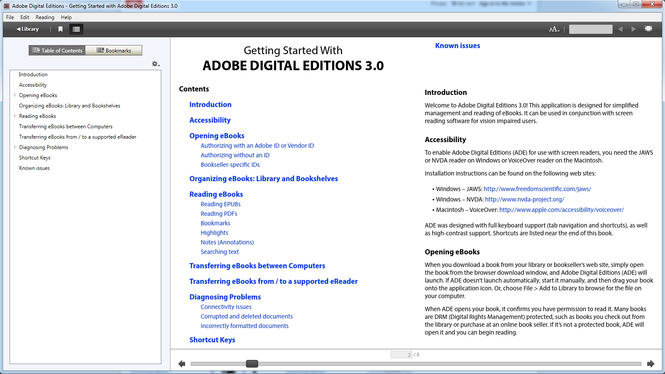This screenshot has height=374, width=665.
Task: Select Accessibility in the sidebar tree
Action: (x=33, y=85)
